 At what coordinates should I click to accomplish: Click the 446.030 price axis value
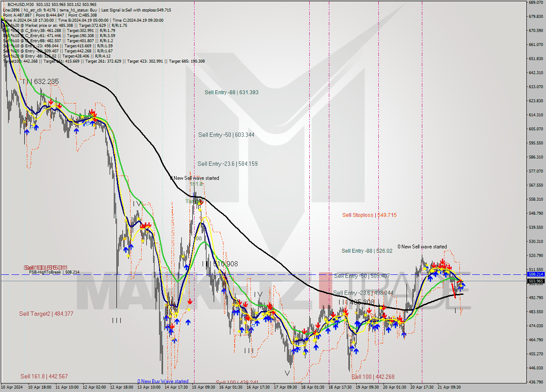point(536,368)
